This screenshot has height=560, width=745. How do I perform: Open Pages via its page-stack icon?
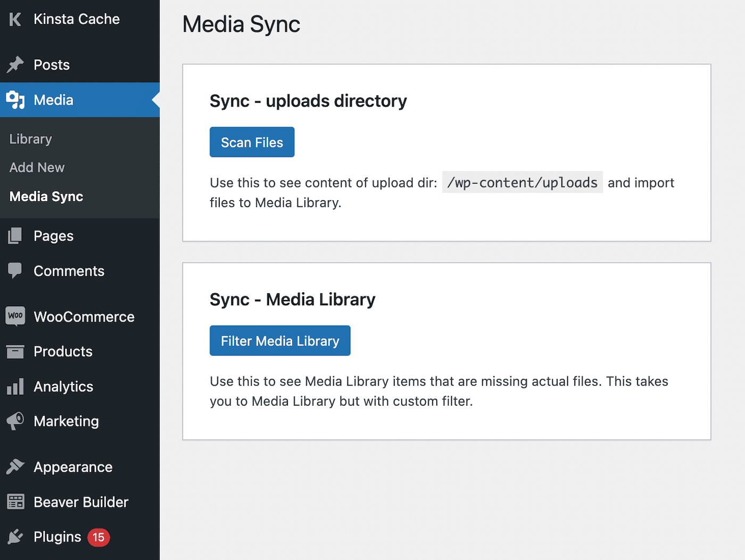[15, 235]
